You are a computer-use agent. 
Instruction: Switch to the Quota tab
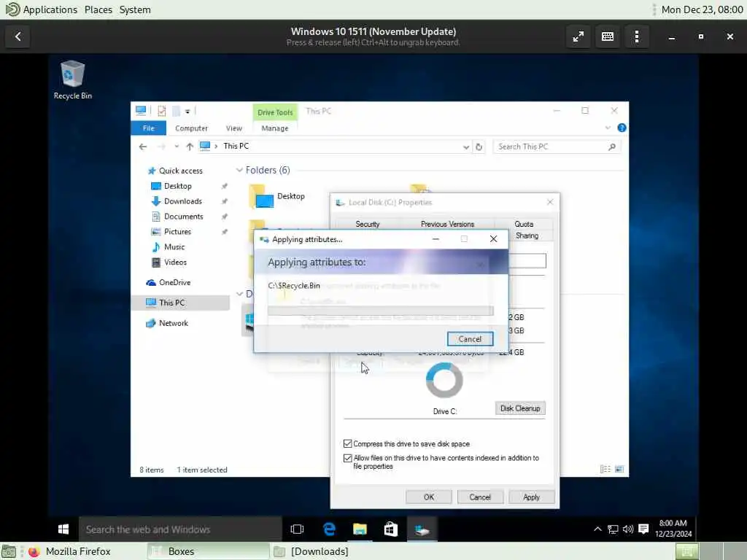click(524, 224)
